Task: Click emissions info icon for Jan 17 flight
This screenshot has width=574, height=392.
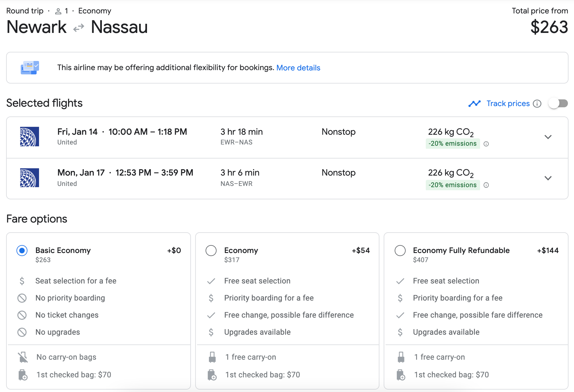Action: (x=486, y=185)
